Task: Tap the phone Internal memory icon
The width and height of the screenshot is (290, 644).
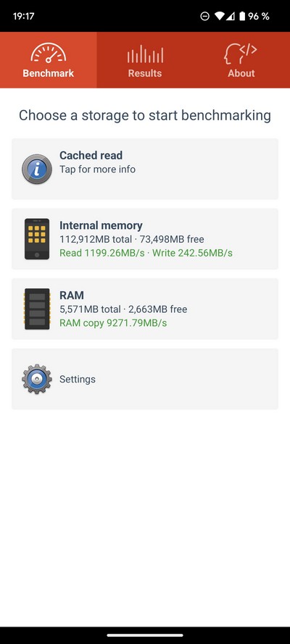Action: point(37,239)
